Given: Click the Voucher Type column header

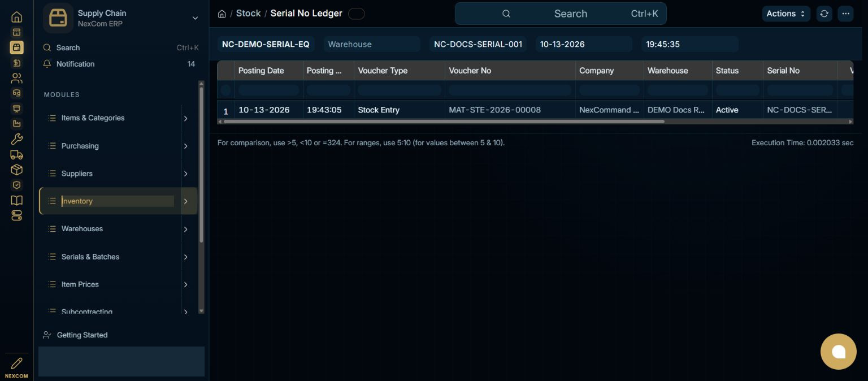Looking at the screenshot, I should [400, 71].
